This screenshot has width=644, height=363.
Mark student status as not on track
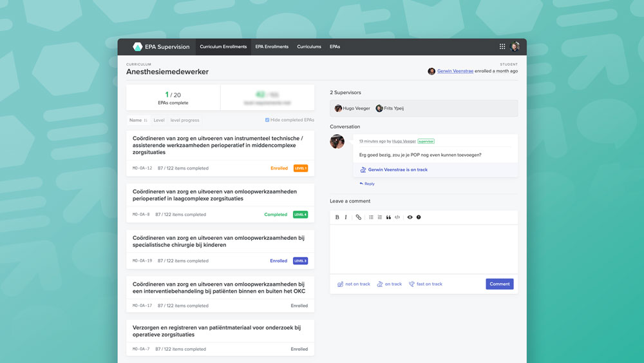(x=354, y=284)
